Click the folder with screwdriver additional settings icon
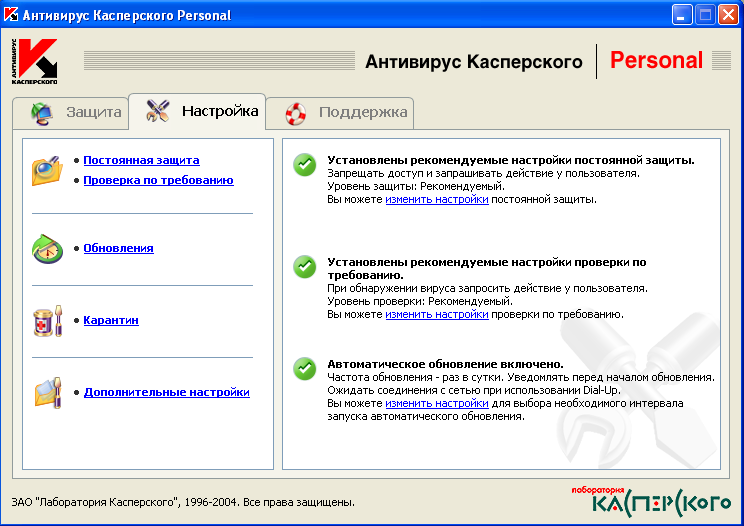This screenshot has width=744, height=526. 48,393
